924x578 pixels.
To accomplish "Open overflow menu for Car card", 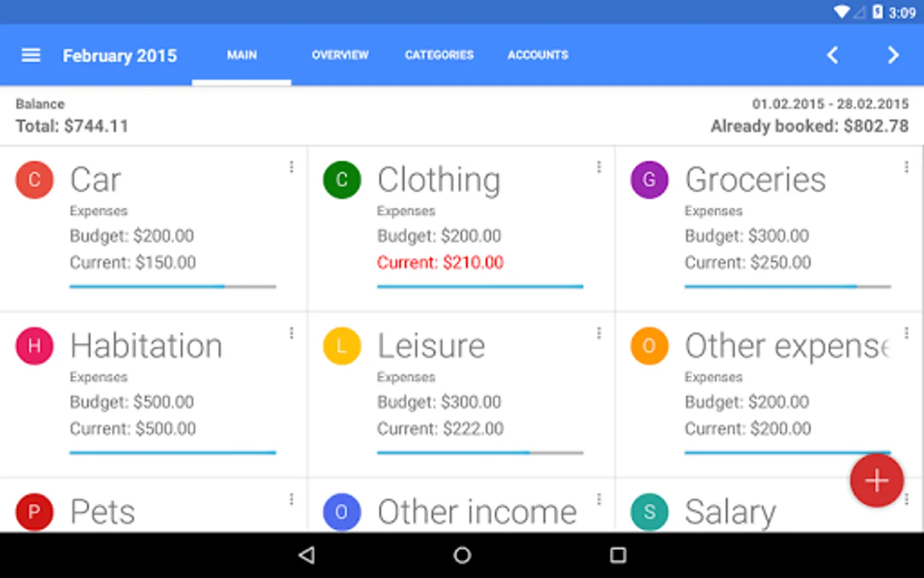I will point(291,167).
